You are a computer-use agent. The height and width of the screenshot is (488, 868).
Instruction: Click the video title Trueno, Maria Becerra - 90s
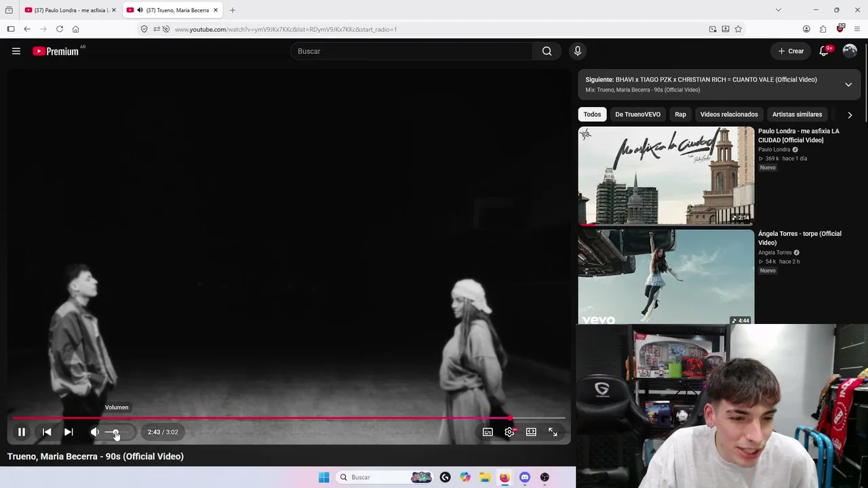96,456
